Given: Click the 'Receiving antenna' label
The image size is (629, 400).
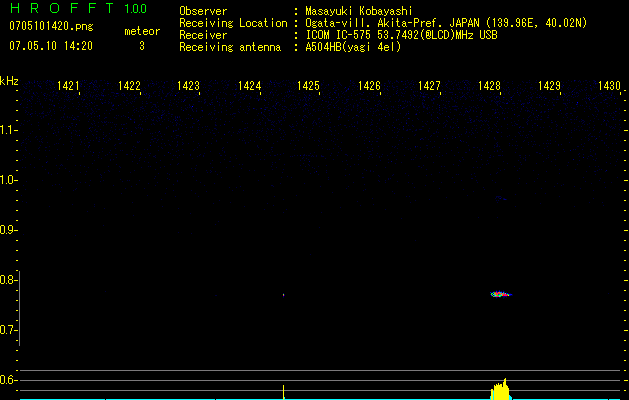Looking at the screenshot, I should (230, 47).
